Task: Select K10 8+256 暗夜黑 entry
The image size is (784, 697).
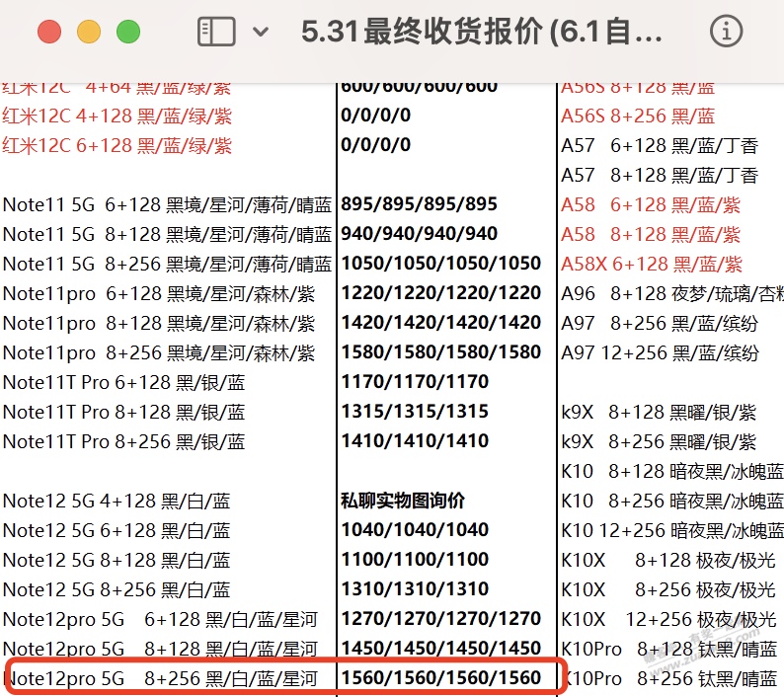Action: [672, 501]
